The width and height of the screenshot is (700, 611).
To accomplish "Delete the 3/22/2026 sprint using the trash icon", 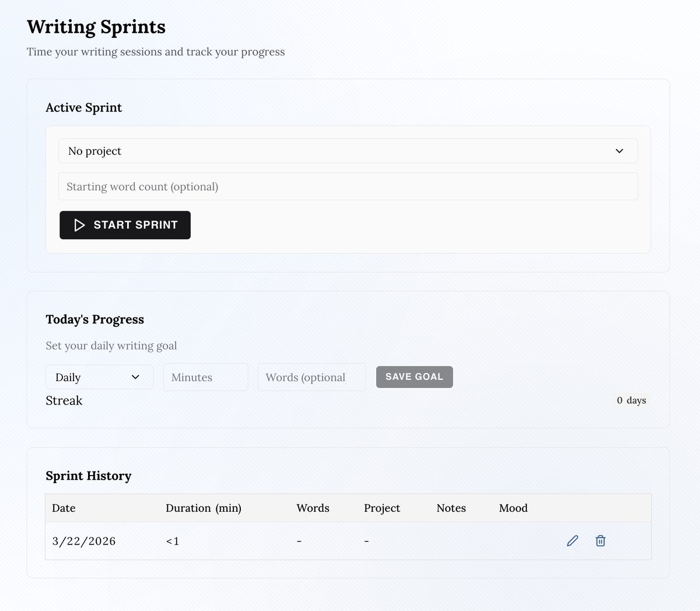I will [x=600, y=541].
